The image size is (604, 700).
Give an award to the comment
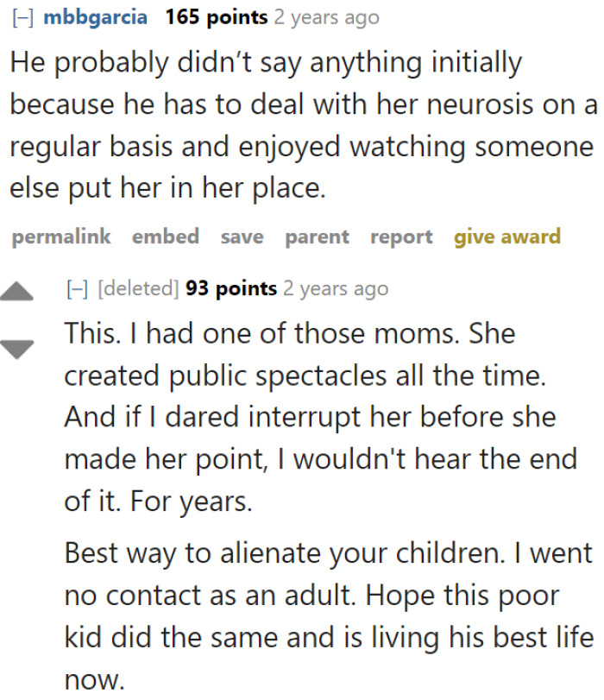click(506, 236)
